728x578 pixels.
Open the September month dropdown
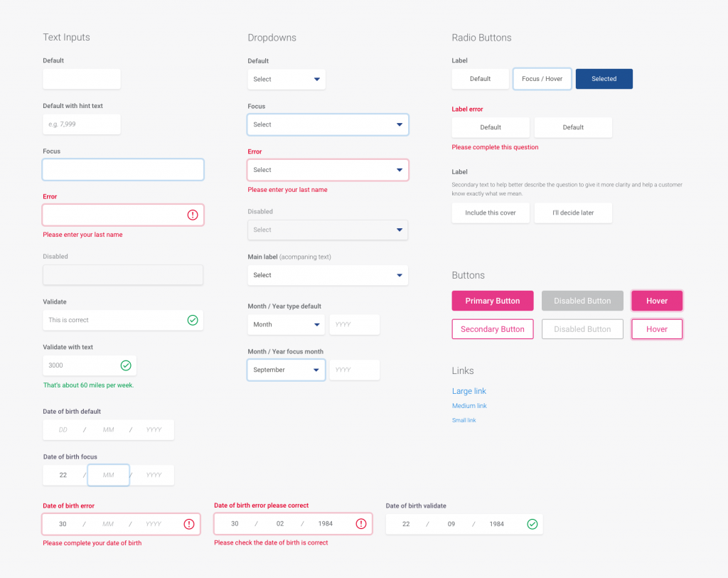pyautogui.click(x=286, y=370)
